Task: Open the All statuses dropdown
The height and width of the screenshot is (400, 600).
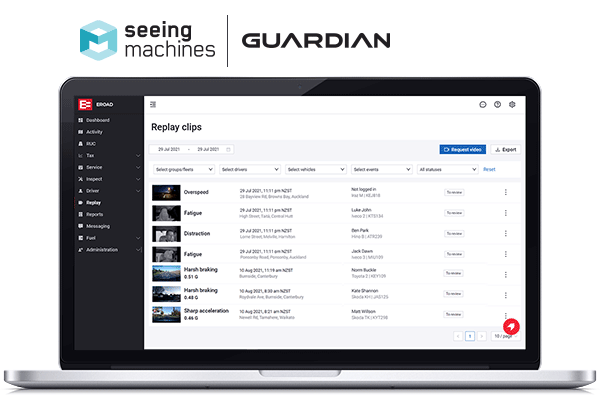Action: tap(447, 169)
